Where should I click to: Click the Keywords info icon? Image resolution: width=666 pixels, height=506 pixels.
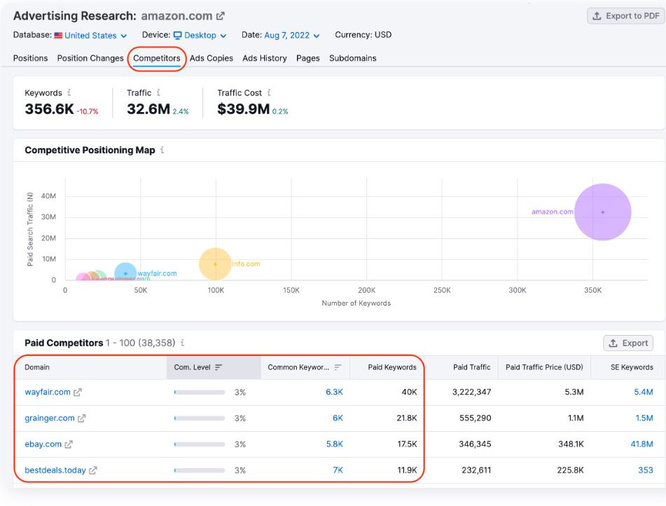point(69,92)
